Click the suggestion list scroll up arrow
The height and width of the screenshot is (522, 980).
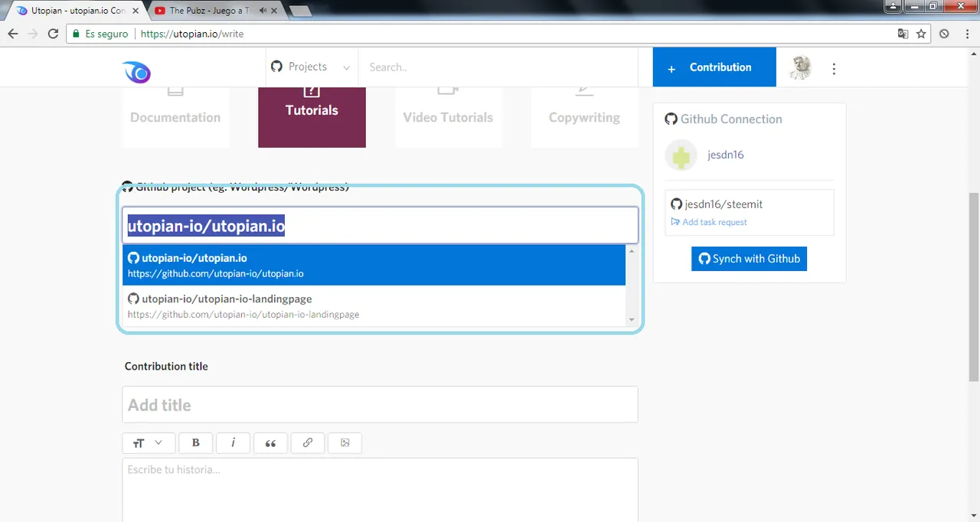click(632, 251)
